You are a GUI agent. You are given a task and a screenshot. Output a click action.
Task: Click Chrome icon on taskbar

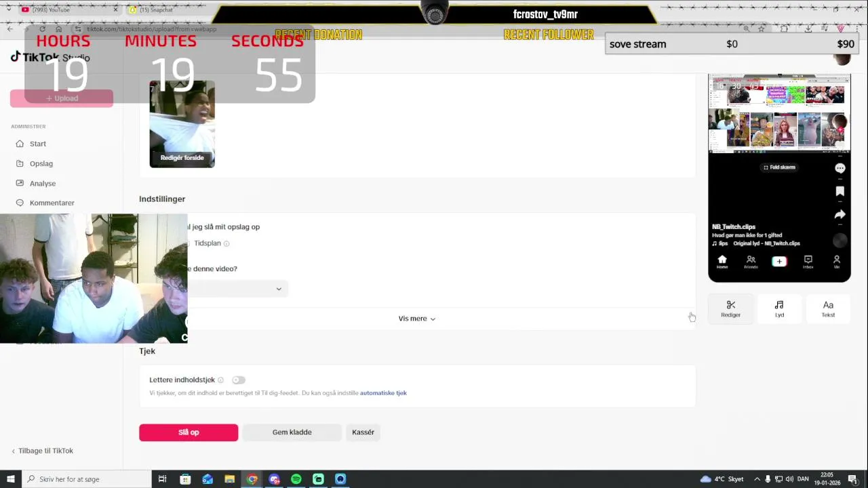[252, 479]
